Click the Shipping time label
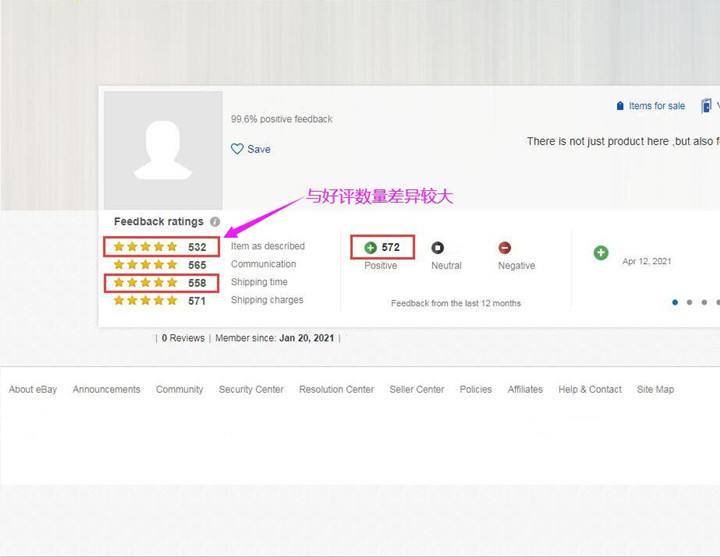Viewport: 720px width, 557px height. pos(259,282)
